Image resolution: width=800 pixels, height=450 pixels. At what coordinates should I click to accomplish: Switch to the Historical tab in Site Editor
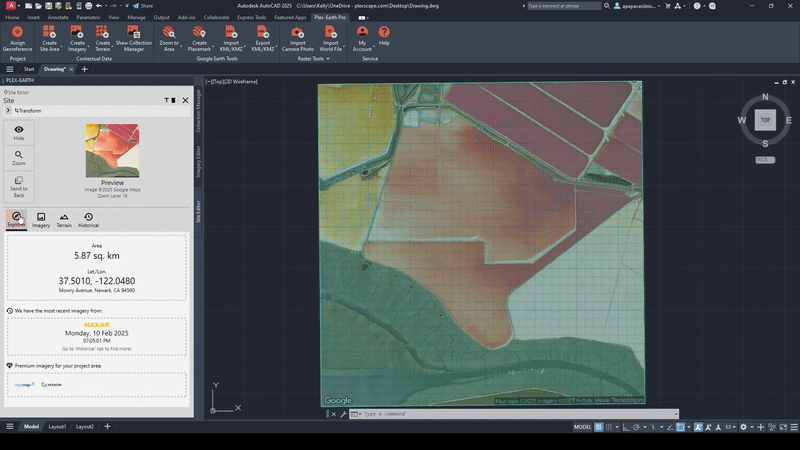coord(88,220)
